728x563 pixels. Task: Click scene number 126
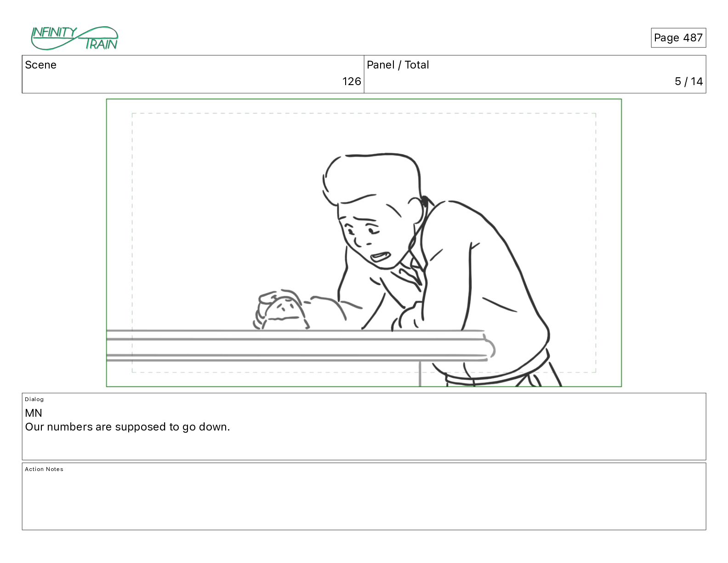[x=352, y=81]
